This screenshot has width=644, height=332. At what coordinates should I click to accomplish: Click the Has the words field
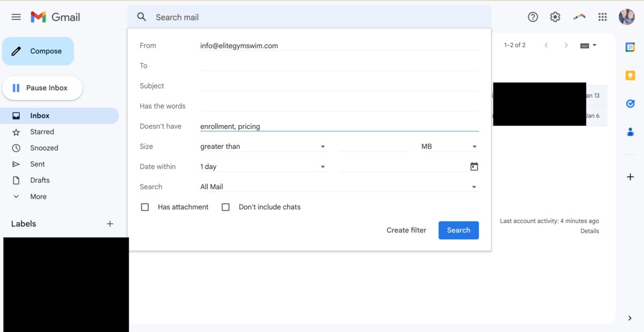339,106
